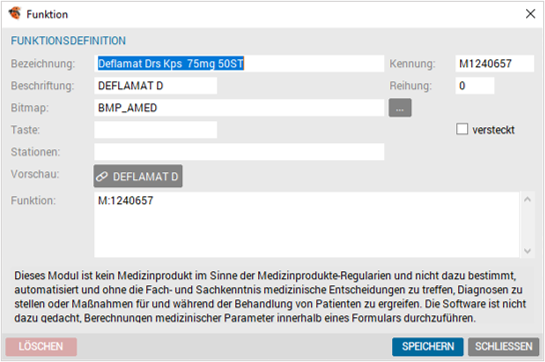Click the SCHLIESSEN button

pos(503,347)
